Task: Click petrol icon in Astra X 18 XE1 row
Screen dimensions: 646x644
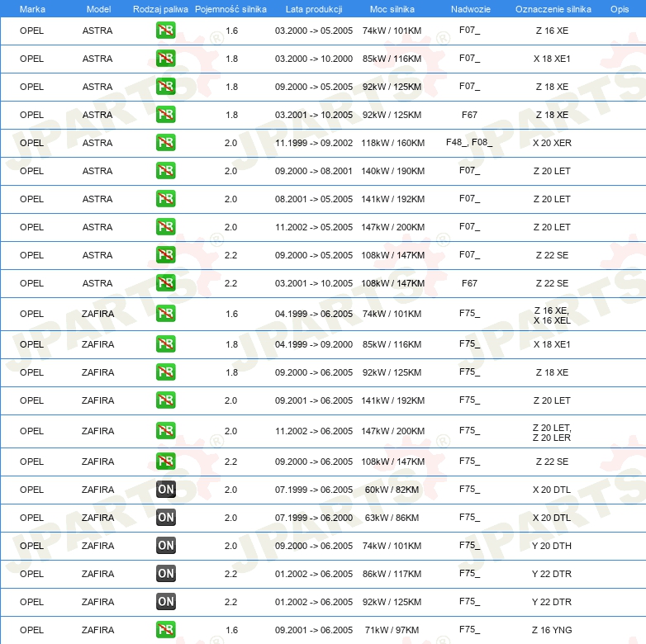Action: 165,59
